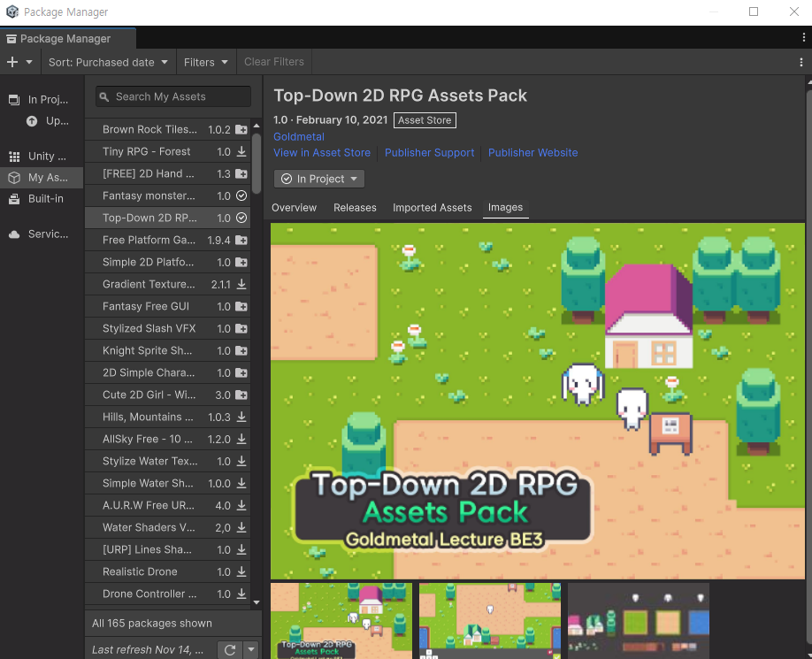Open the Filters dropdown

(205, 62)
